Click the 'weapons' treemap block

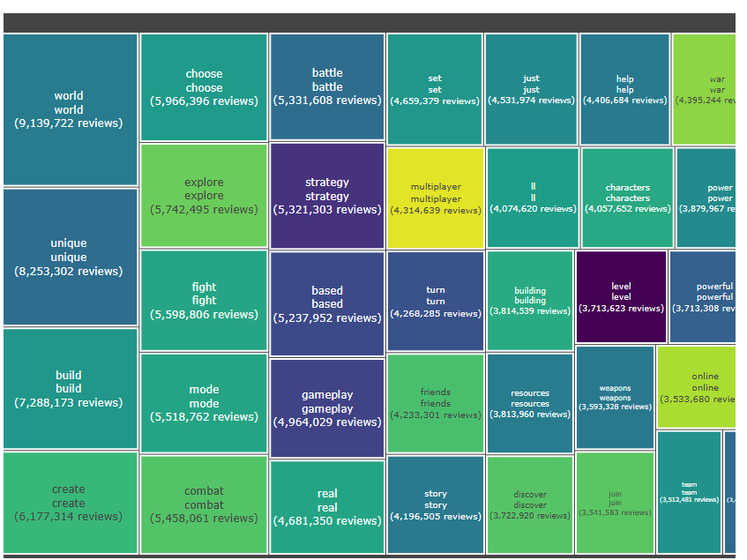tap(615, 397)
